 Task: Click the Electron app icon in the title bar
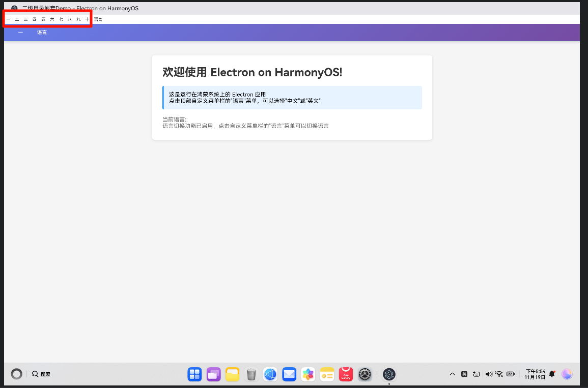tap(14, 8)
